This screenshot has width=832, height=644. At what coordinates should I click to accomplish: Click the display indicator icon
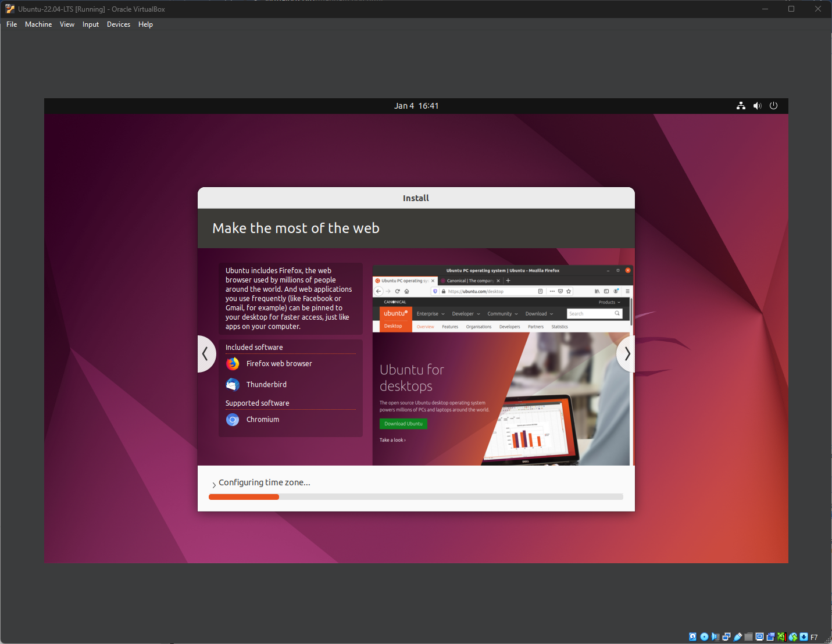759,637
